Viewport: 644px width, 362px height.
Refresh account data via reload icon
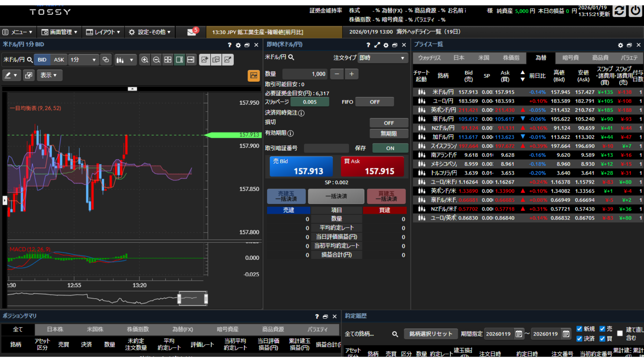click(x=619, y=11)
